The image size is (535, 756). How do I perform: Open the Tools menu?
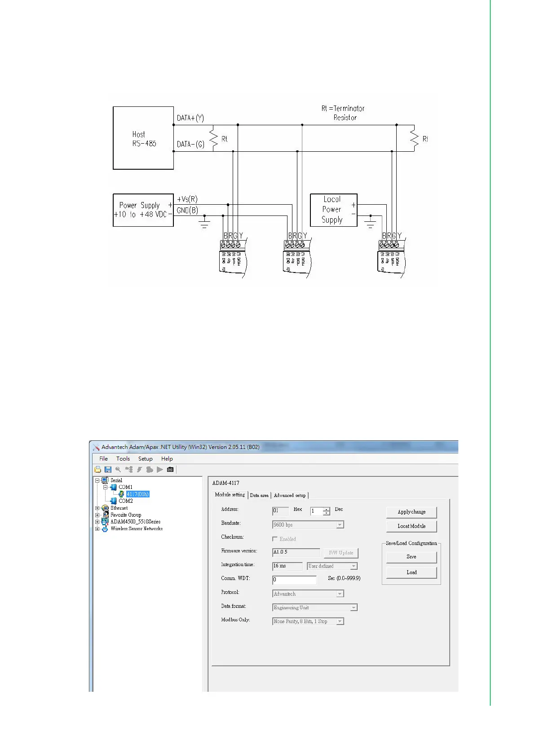pos(123,459)
